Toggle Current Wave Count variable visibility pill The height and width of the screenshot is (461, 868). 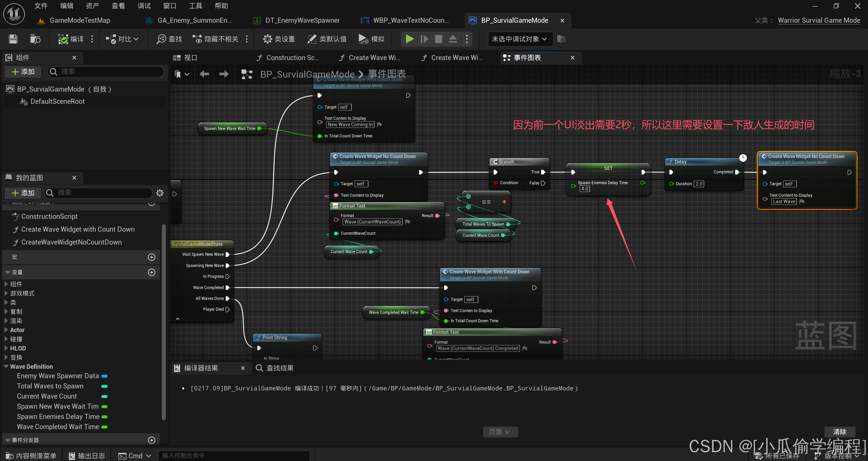[104, 396]
